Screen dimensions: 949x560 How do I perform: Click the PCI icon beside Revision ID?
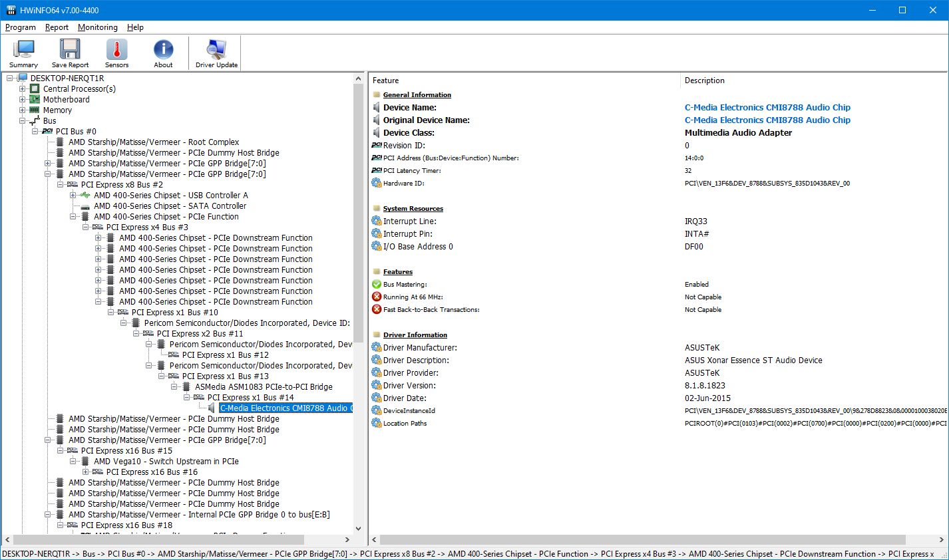click(377, 146)
